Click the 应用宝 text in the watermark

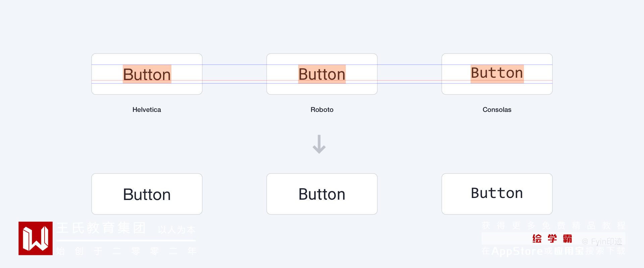(x=569, y=251)
